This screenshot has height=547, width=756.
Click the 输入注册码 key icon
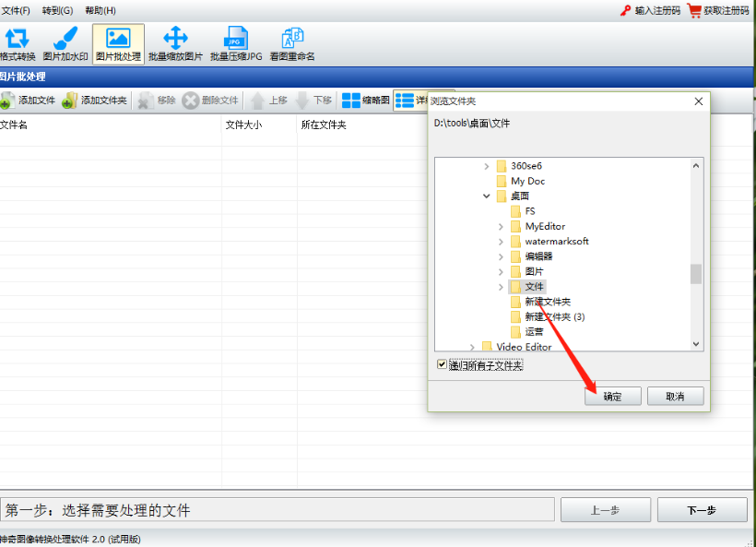pos(625,11)
